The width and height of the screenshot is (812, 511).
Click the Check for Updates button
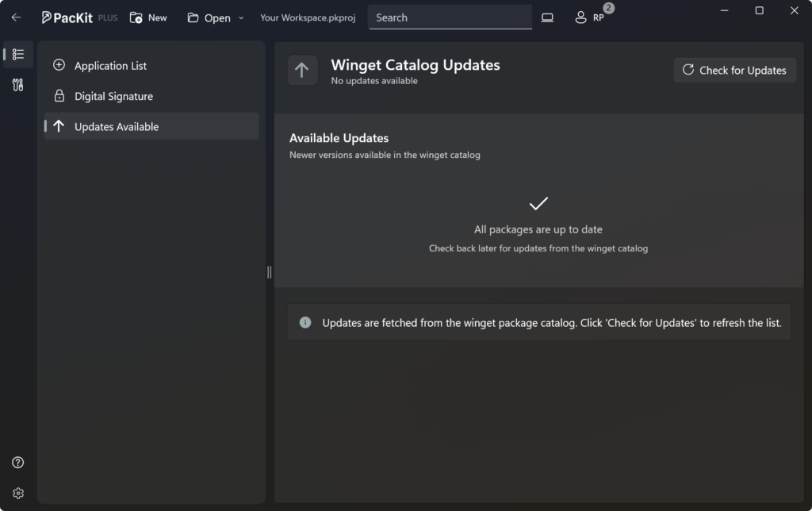734,70
